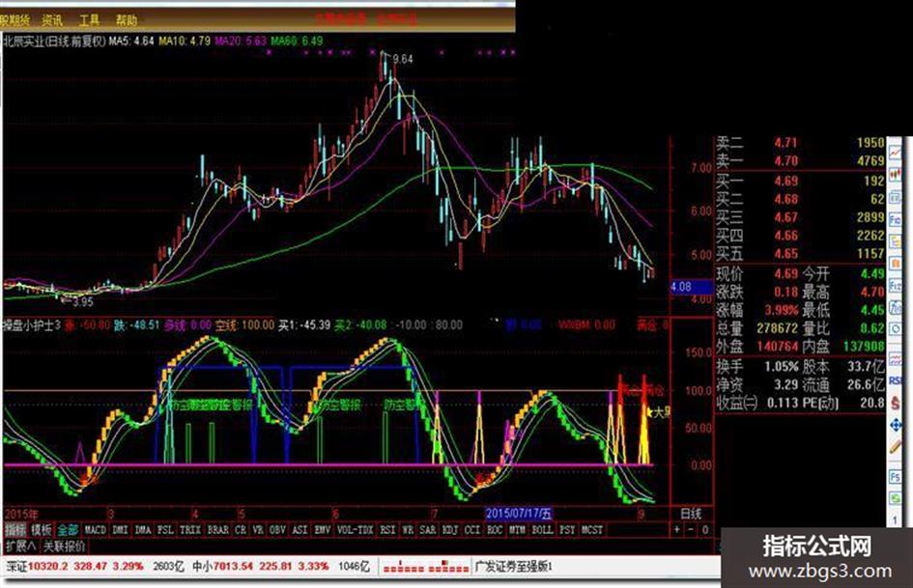Switch indicator to PSY
Screen dimensions: 913x588
567,530
